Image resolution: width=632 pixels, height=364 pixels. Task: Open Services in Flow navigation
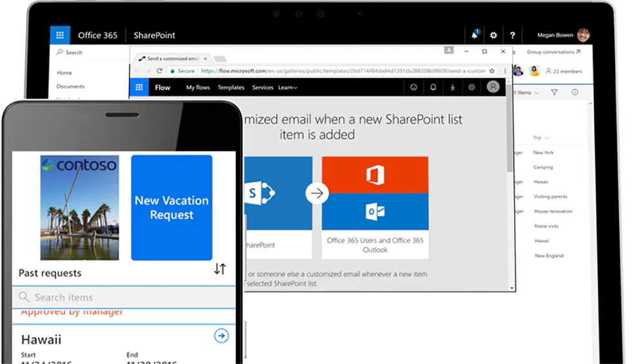tap(262, 88)
